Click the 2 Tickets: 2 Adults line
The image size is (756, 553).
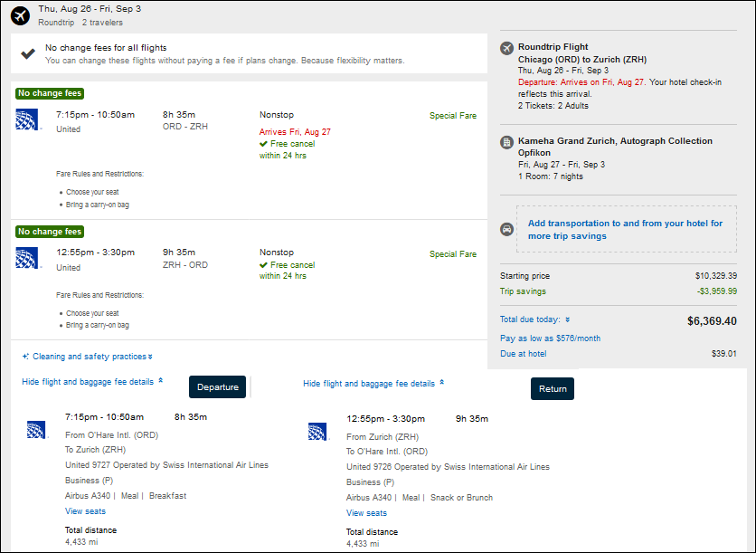tap(553, 106)
